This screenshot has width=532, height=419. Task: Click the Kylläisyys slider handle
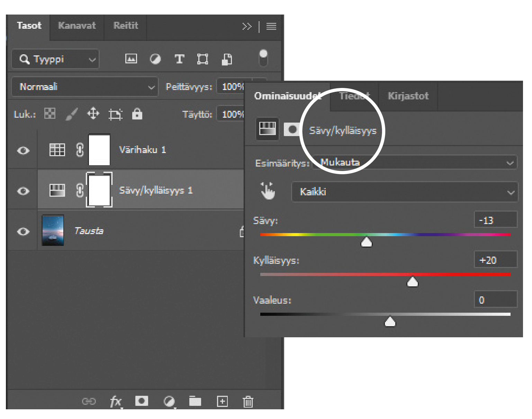pos(412,282)
